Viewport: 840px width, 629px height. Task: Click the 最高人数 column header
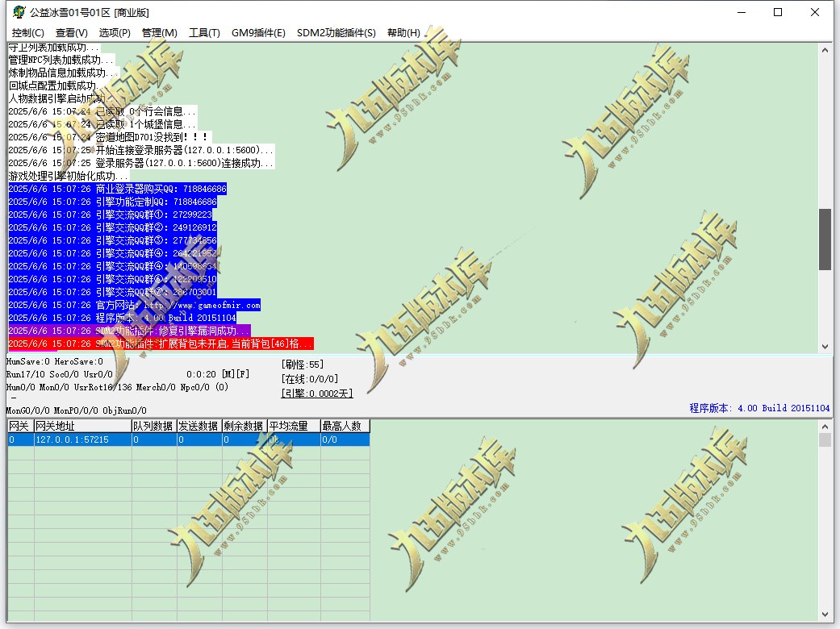[345, 426]
